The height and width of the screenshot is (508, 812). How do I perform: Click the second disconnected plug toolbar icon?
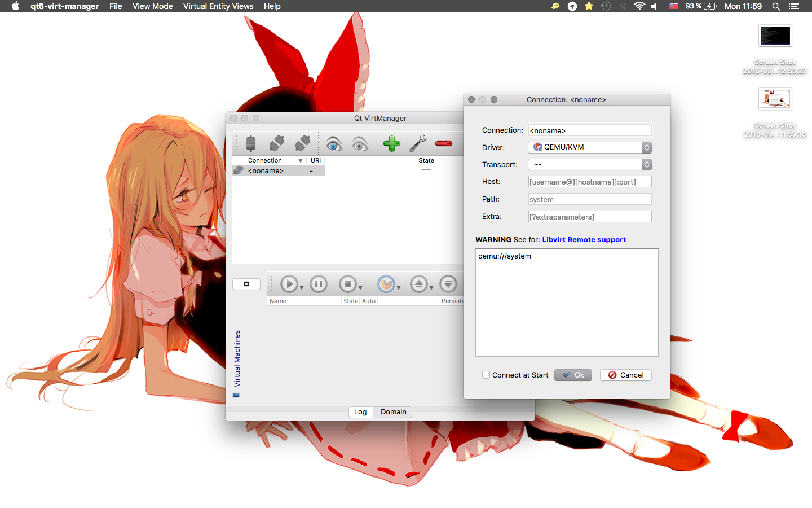(303, 143)
